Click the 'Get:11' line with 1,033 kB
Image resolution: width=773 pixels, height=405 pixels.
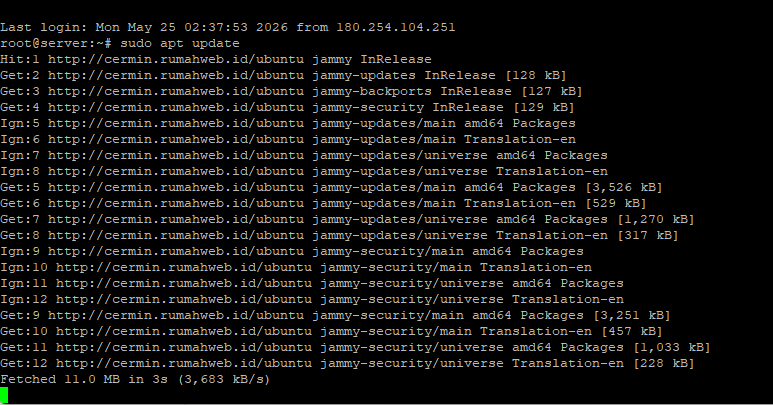(x=355, y=348)
